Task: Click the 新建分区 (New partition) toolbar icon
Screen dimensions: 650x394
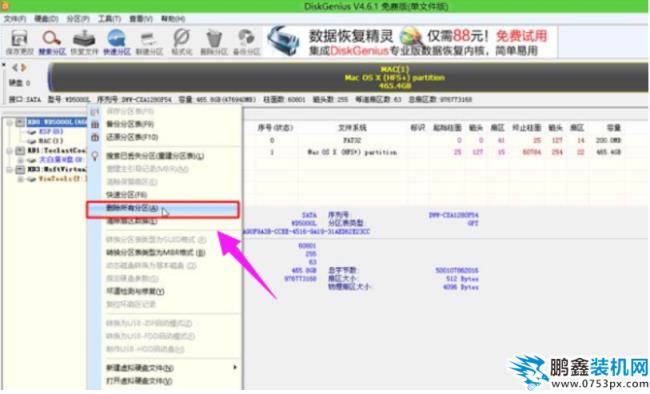Action: coord(149,41)
